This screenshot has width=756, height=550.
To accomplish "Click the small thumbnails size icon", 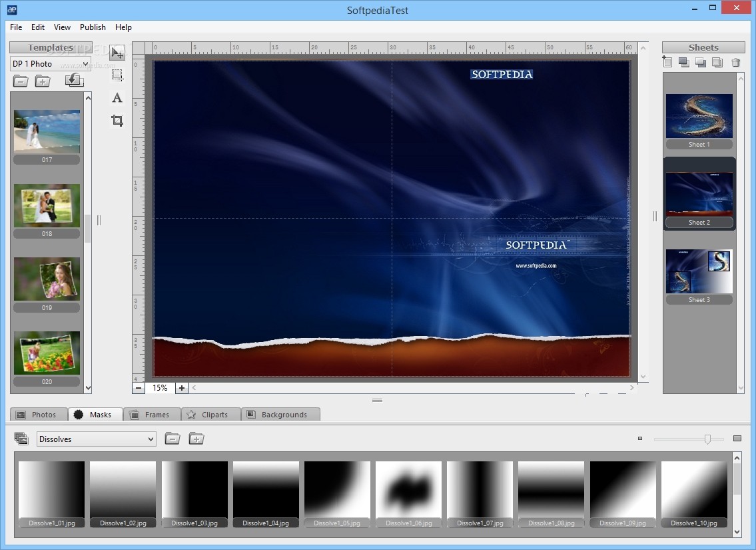I will coord(640,439).
